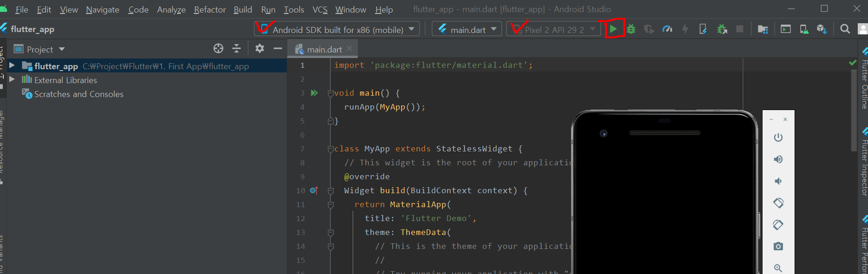868x274 pixels.
Task: Open the Window menu
Action: pos(351,9)
